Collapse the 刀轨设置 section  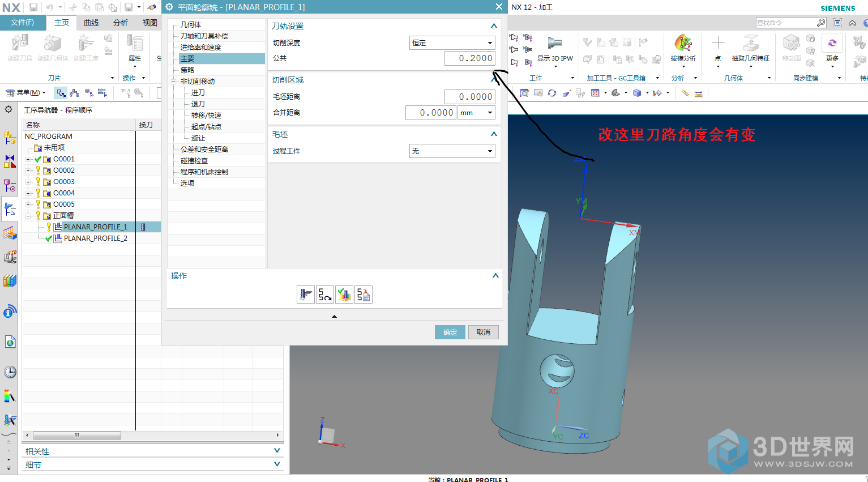click(494, 25)
